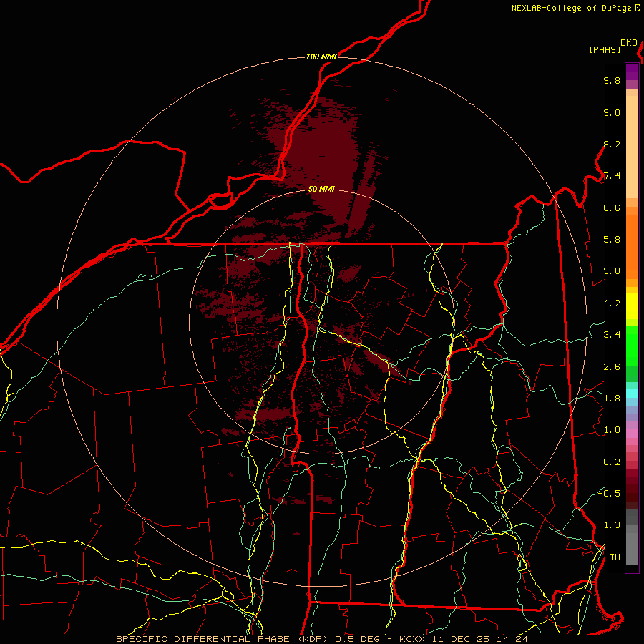Click the 9.0 legend value
This screenshot has height=644, width=644.
pos(612,113)
